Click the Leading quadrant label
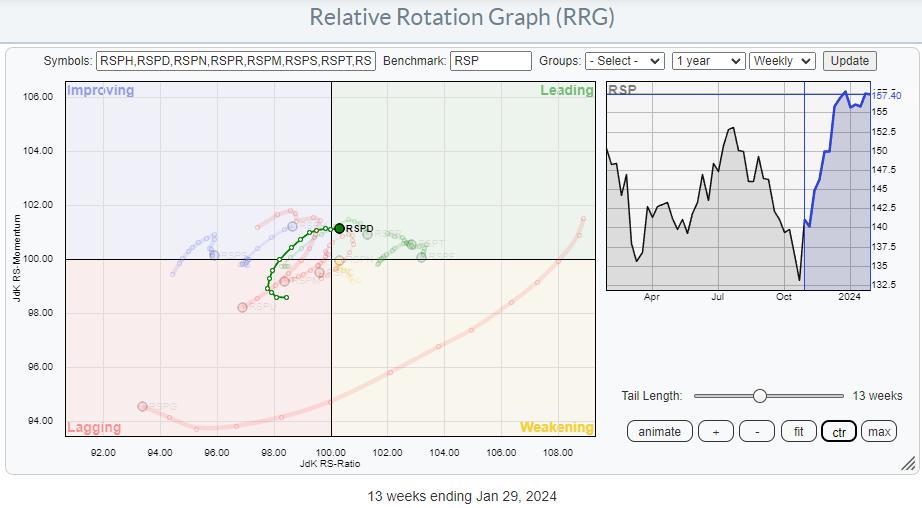The width and height of the screenshot is (922, 508). 566,91
